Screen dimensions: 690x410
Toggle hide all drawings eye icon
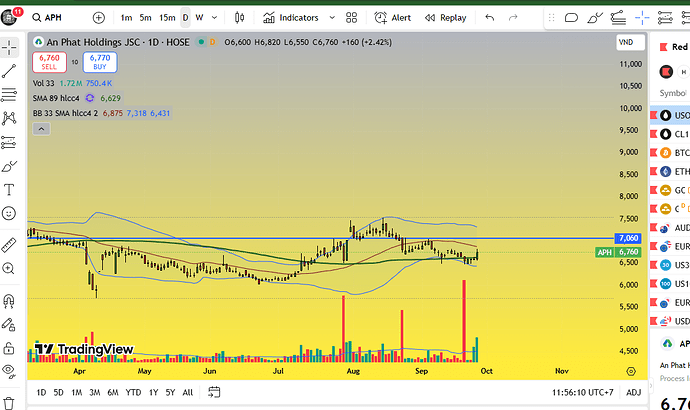click(9, 371)
